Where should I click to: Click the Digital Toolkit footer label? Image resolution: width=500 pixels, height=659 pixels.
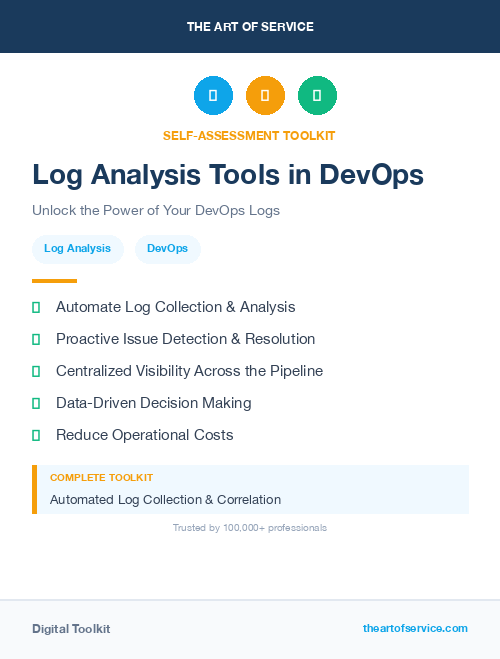[71, 629]
